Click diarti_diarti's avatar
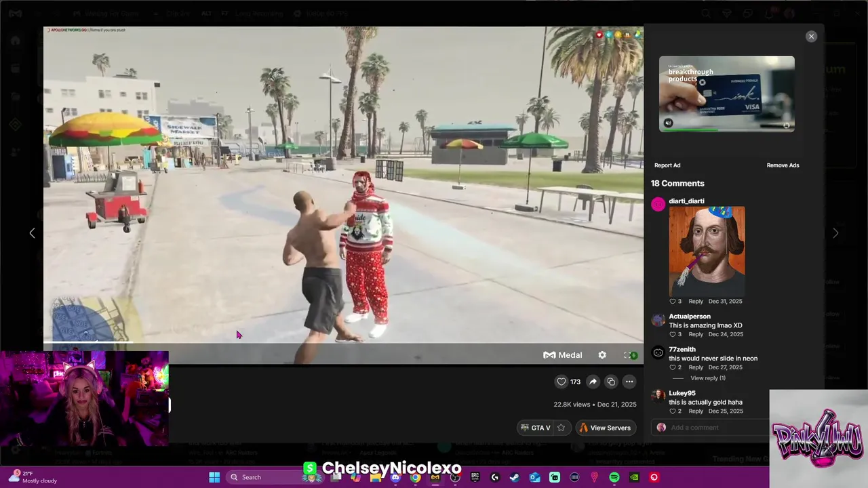This screenshot has width=868, height=488. (658, 205)
